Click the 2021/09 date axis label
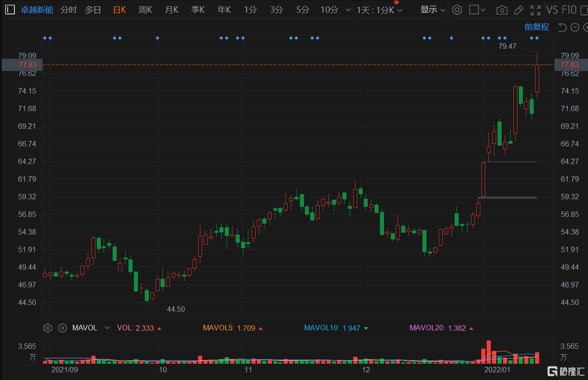 tap(64, 370)
